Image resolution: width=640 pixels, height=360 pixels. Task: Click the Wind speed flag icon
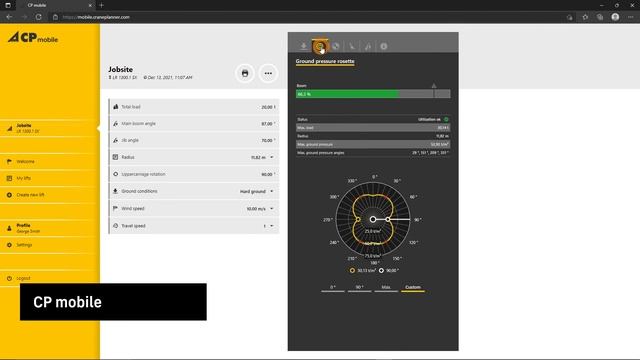click(x=116, y=208)
